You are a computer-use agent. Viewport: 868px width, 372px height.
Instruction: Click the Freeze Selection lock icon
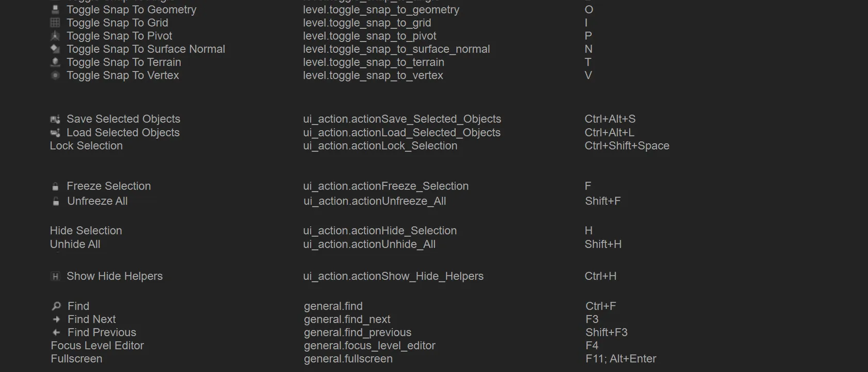(x=55, y=187)
